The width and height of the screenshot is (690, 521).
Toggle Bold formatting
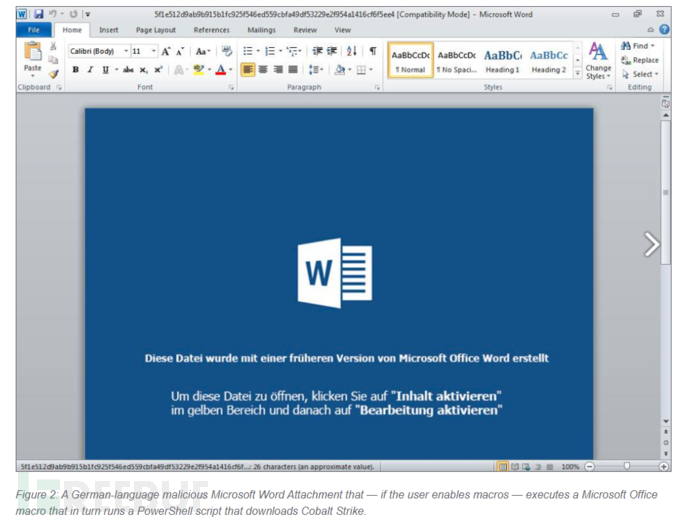(76, 70)
